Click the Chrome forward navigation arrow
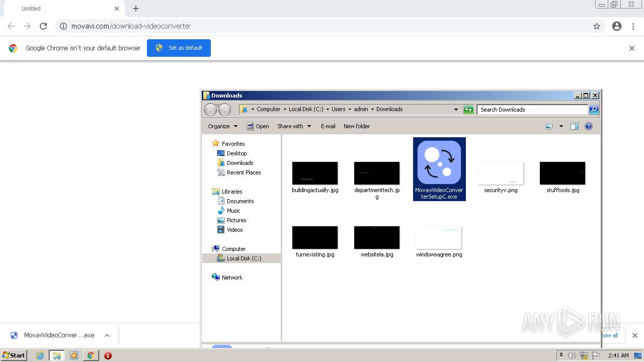644x362 pixels. tap(27, 26)
